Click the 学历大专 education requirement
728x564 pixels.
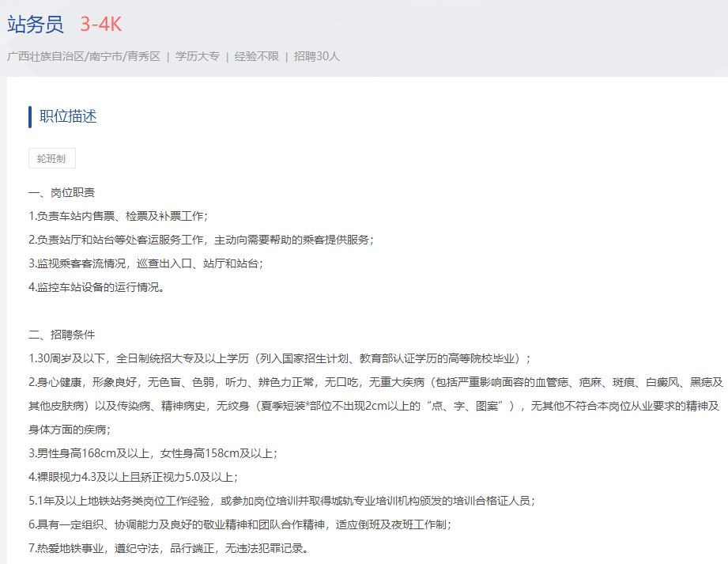[198, 57]
